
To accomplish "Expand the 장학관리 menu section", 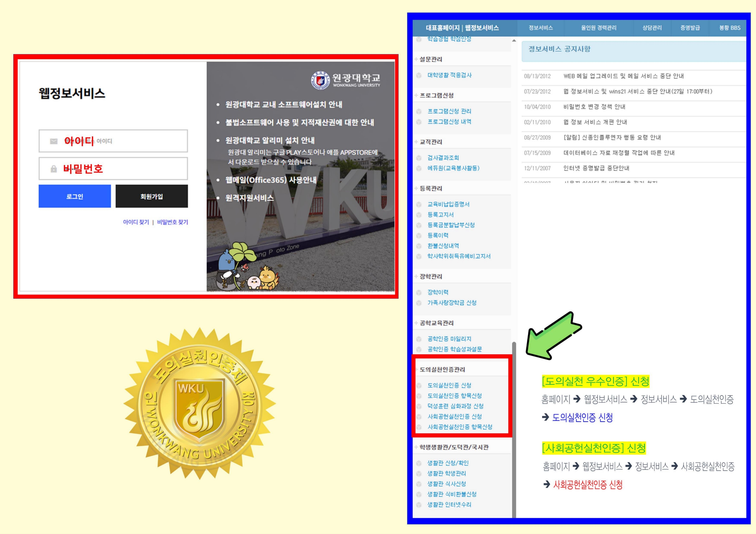I will click(x=431, y=276).
